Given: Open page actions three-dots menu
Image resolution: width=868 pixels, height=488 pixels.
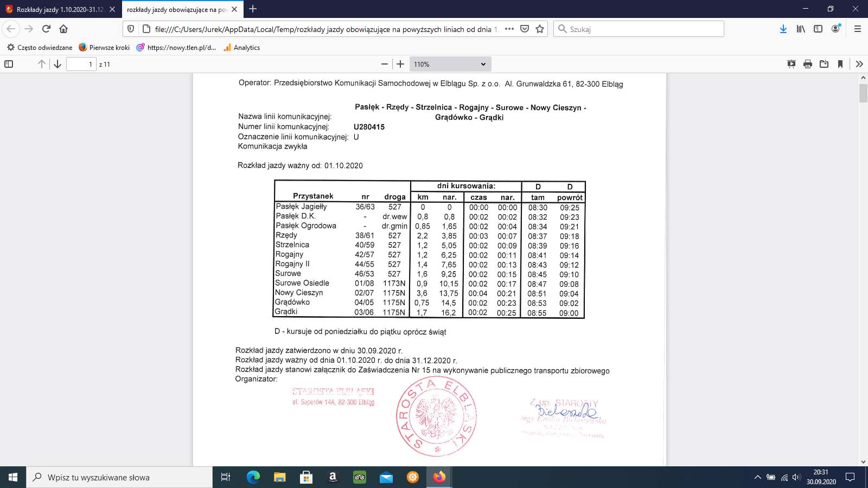Looking at the screenshot, I should pos(509,29).
